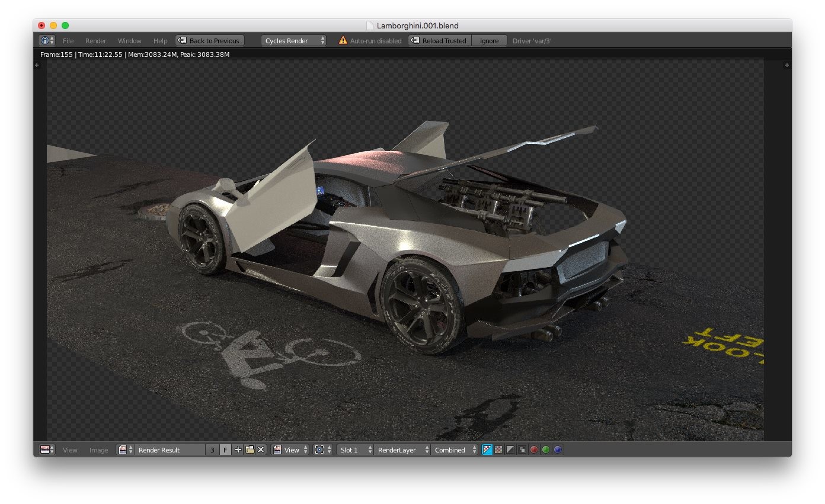
Task: Click the Reload Trusted button
Action: (x=439, y=40)
